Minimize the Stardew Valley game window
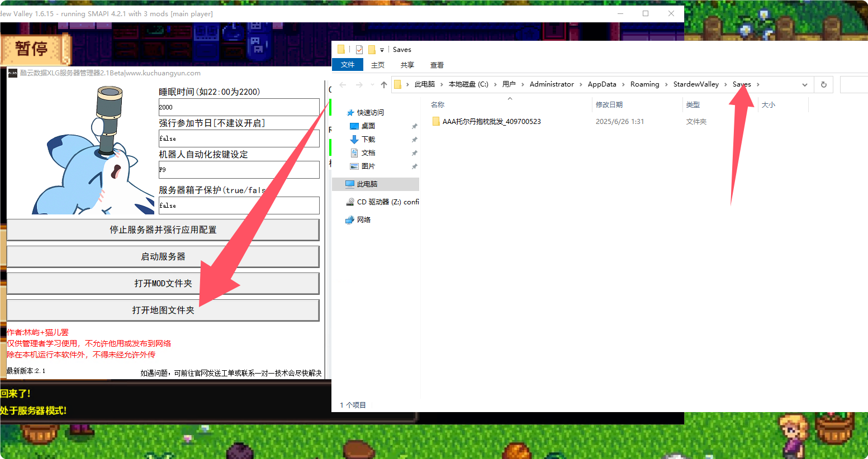Image resolution: width=868 pixels, height=459 pixels. click(x=620, y=13)
